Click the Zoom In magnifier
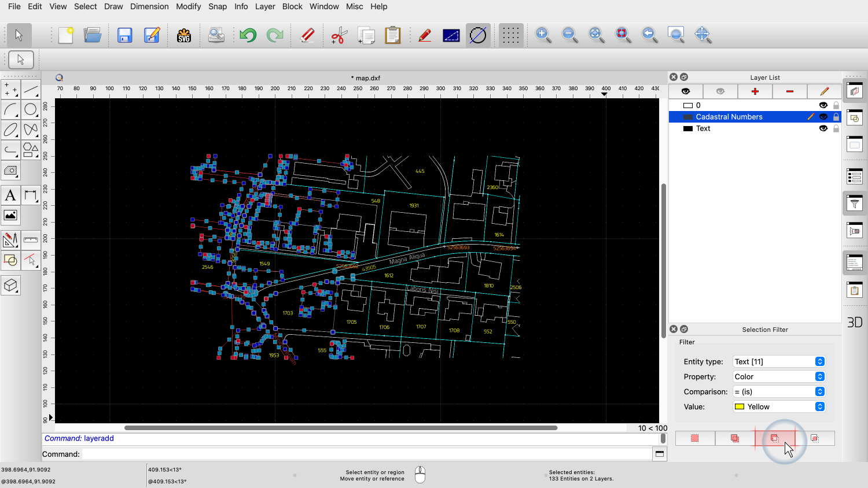The image size is (868, 488). pyautogui.click(x=543, y=35)
